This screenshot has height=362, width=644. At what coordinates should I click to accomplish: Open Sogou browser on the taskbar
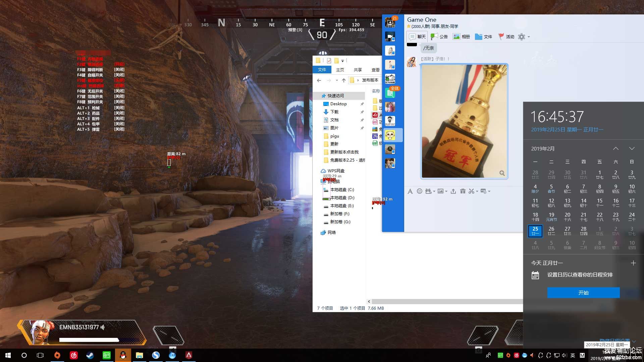[x=156, y=355]
